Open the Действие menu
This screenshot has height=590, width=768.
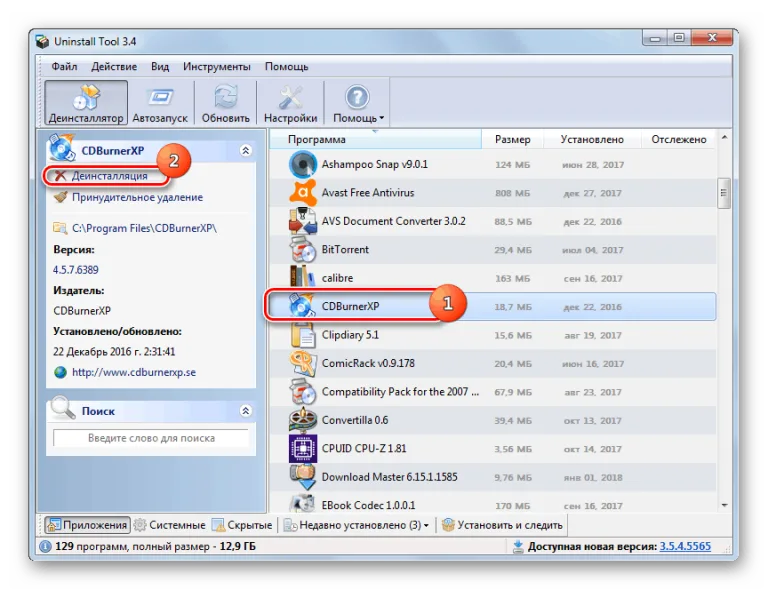[x=114, y=67]
